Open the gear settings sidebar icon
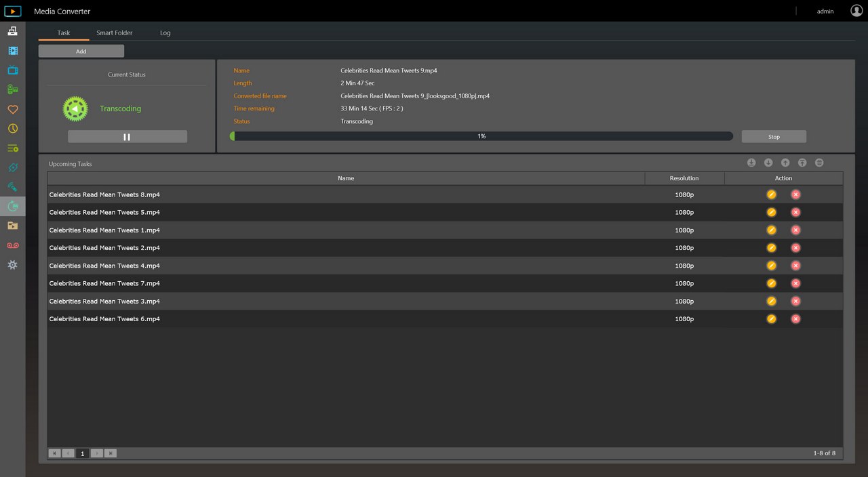The height and width of the screenshot is (477, 868). 12,265
